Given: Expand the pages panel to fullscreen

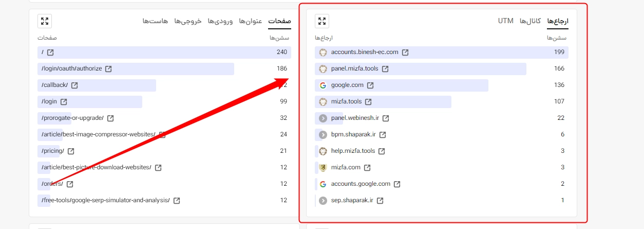Looking at the screenshot, I should [45, 21].
